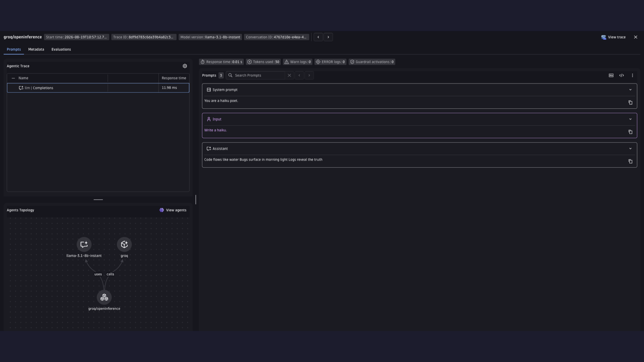Click the vertical panel divider handle
The image size is (644, 362).
[196, 200]
